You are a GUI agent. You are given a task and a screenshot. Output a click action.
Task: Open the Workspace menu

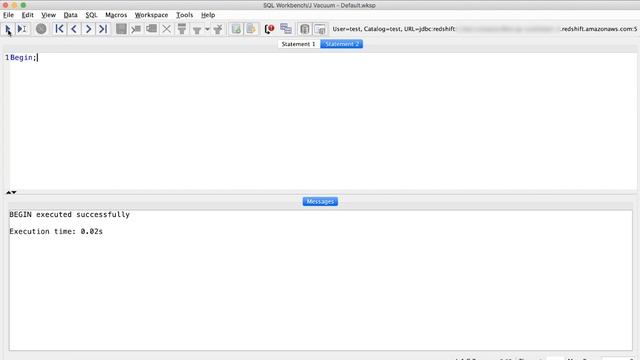(x=151, y=15)
